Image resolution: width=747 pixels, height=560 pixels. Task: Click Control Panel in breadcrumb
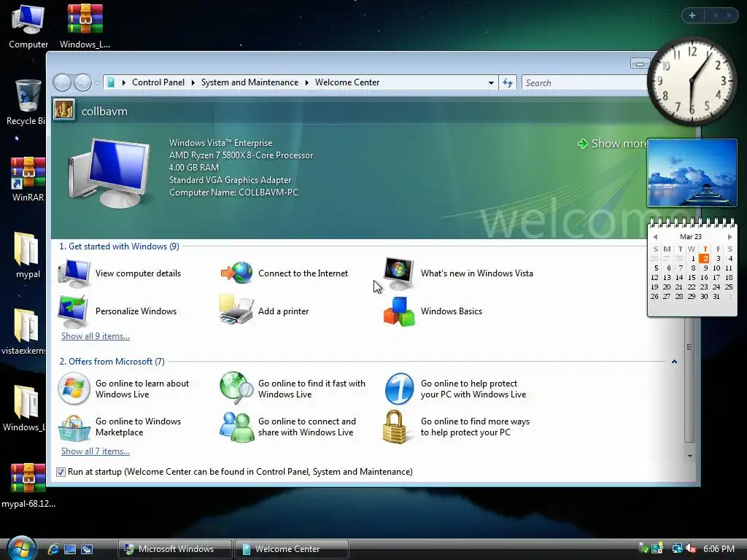tap(158, 82)
